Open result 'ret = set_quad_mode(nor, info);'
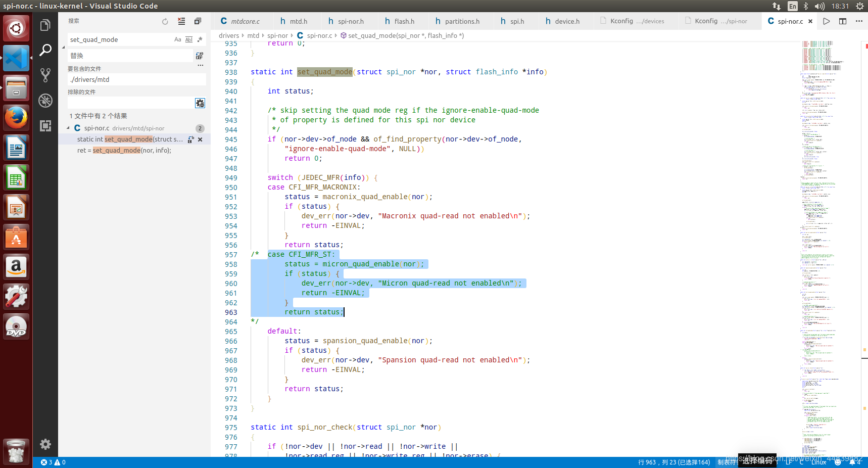 (x=124, y=151)
